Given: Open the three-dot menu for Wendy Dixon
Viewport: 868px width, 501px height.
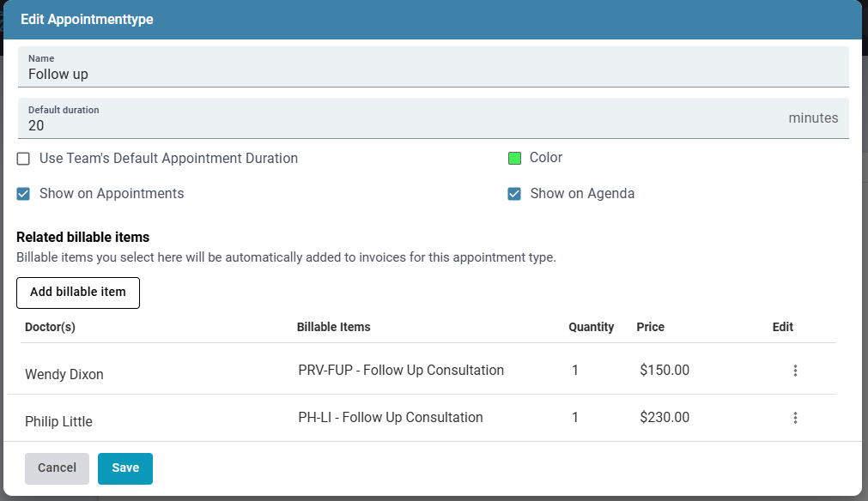Looking at the screenshot, I should pos(795,371).
